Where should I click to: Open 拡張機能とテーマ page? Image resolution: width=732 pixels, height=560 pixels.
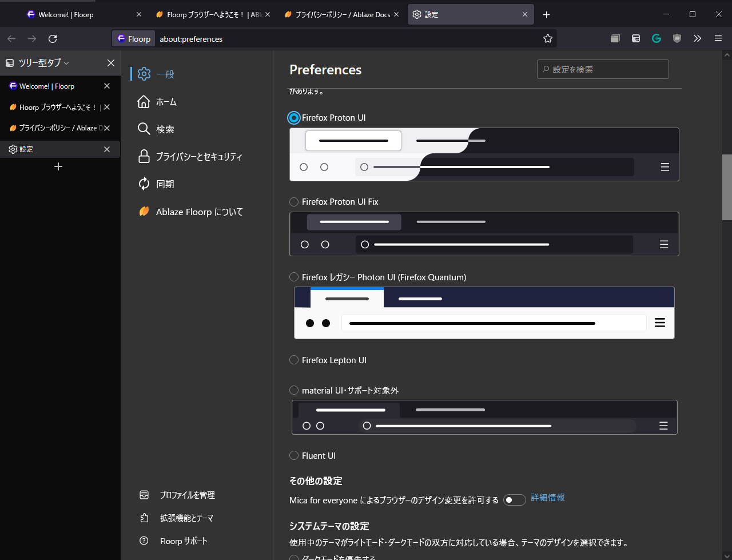pyautogui.click(x=186, y=518)
